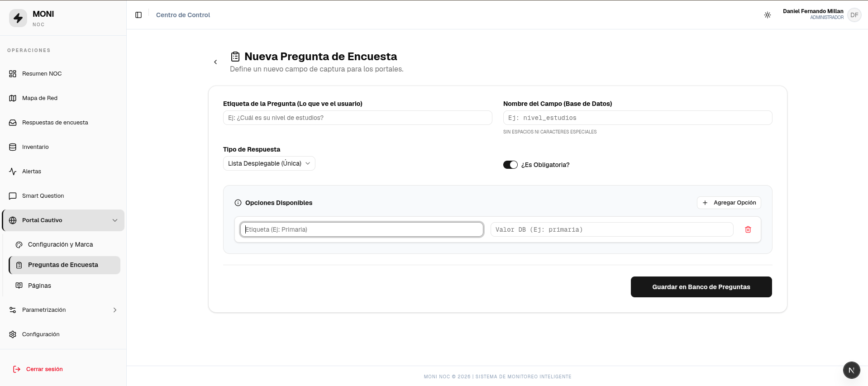Click the Mapa de Red map icon
Image resolution: width=868 pixels, height=386 pixels.
13,98
